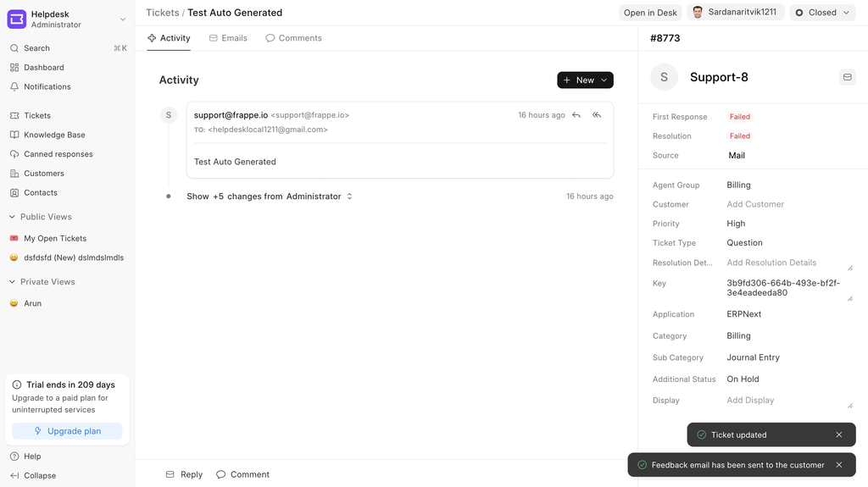Screen dimensions: 868x487
Task: Click the Upgrade plan button
Action: (x=67, y=431)
